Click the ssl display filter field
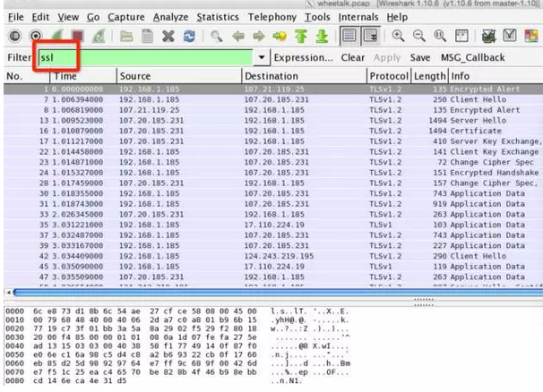Image resolution: width=543 pixels, height=392 pixels. [x=143, y=58]
